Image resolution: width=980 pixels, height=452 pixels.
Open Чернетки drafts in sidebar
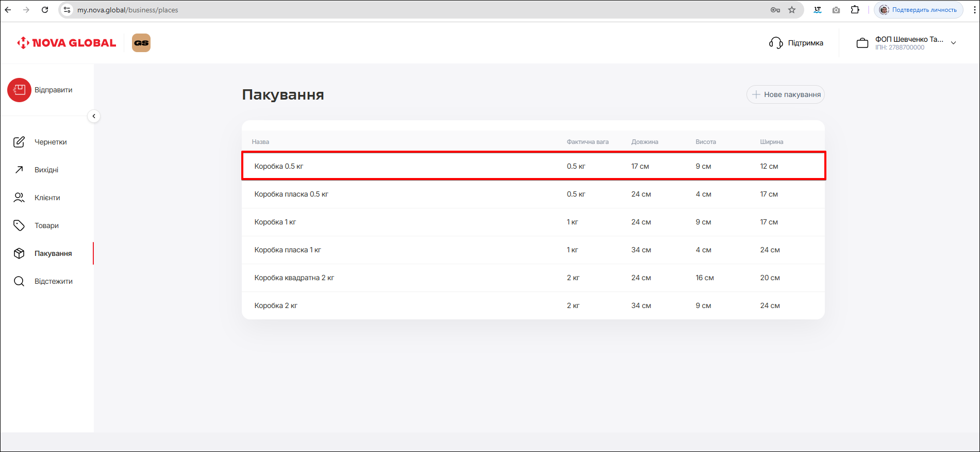[51, 142]
